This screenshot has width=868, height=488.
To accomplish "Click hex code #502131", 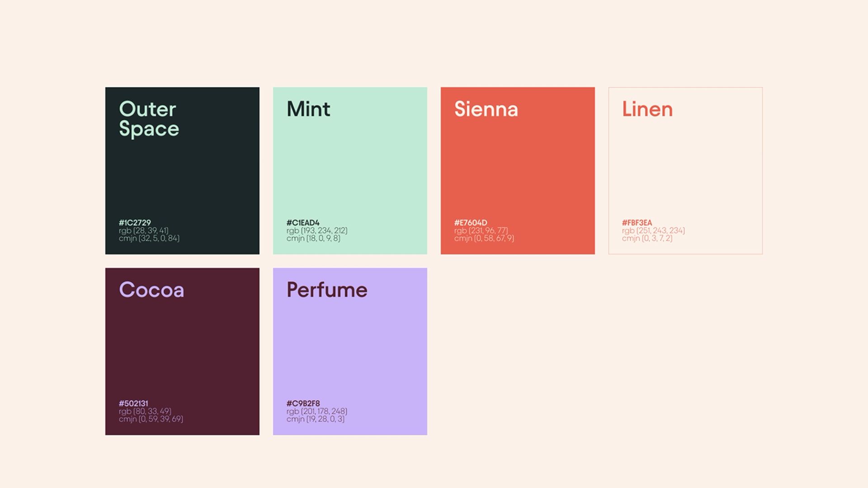I will pos(133,404).
